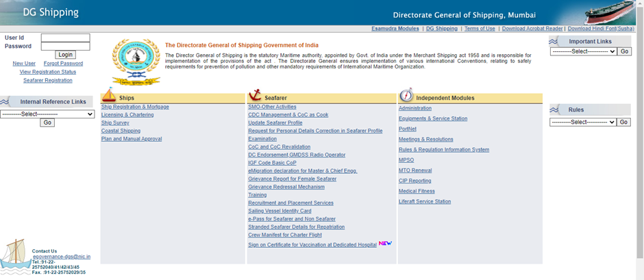Open the Esamudra Modules menu link
Screen dimensions: 644x280
click(395, 29)
